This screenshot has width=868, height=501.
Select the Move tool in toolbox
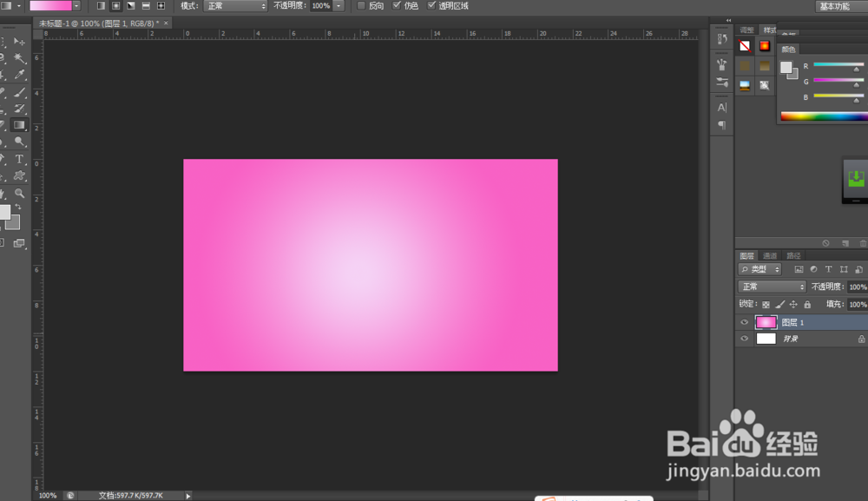(19, 42)
